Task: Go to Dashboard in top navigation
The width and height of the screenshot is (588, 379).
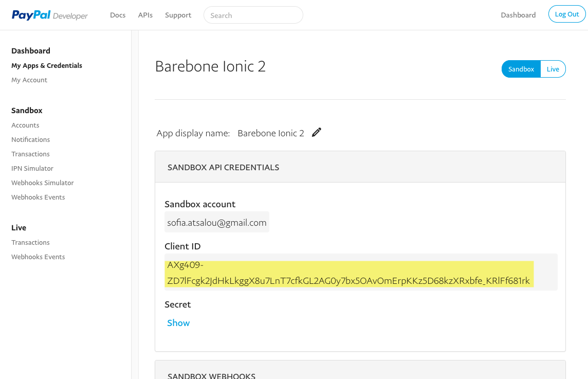Action: pos(518,15)
